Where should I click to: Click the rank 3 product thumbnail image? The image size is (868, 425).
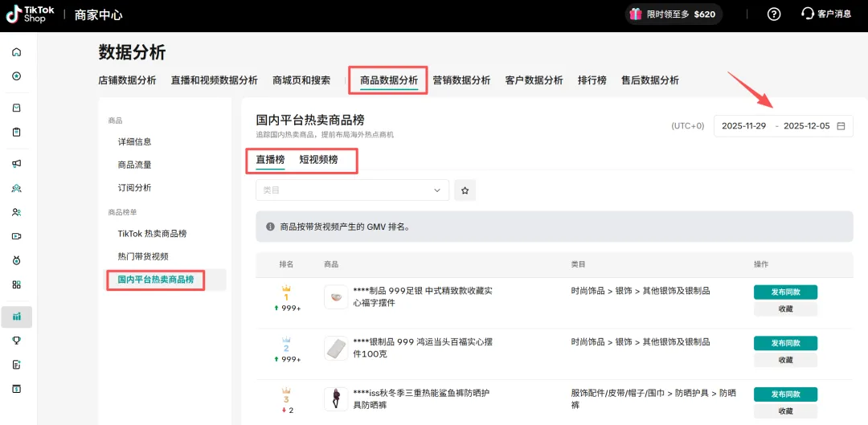point(336,399)
